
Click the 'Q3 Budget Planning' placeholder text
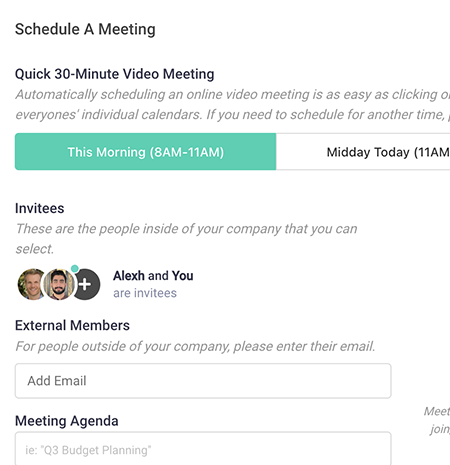click(x=88, y=450)
